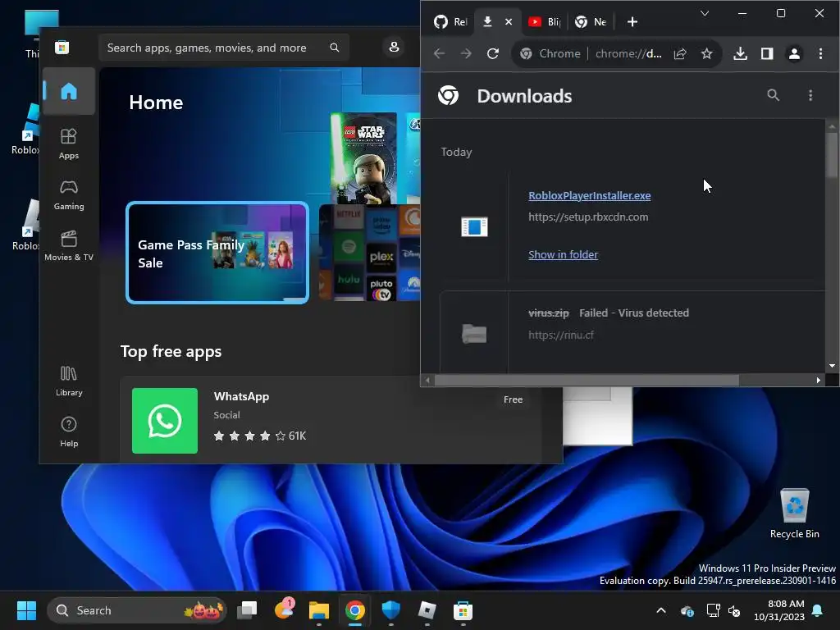Switch to the GitHub Releases tab
840x630 pixels.
click(x=450, y=22)
